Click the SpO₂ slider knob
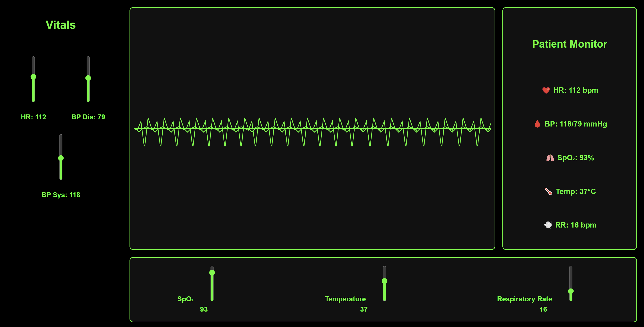Image resolution: width=644 pixels, height=327 pixels. point(212,272)
